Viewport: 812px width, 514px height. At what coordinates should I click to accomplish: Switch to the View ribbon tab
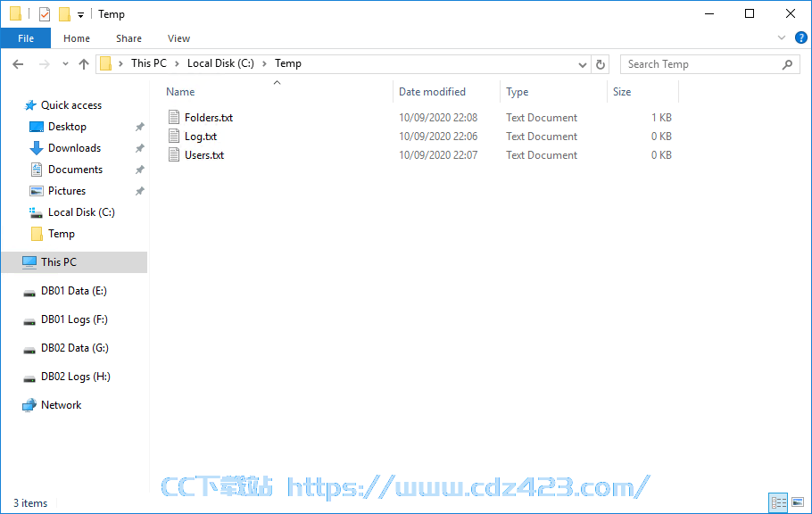[178, 38]
